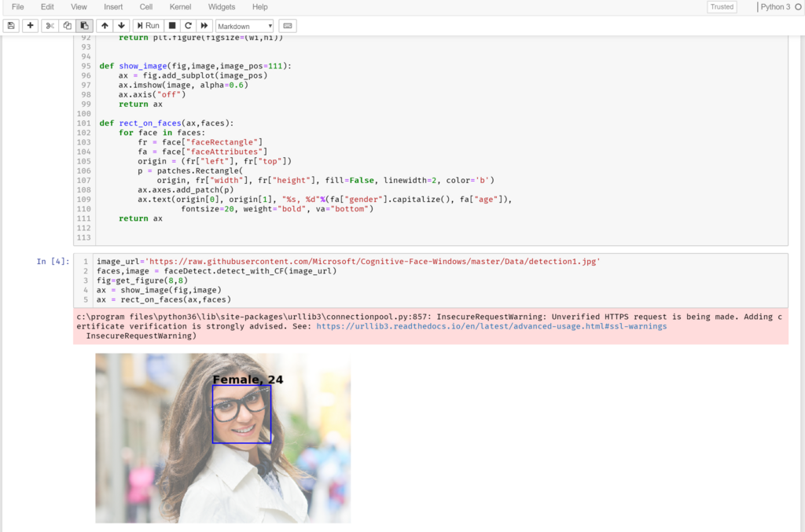
Task: Copy selected cells with the toolbar icon
Action: point(68,26)
